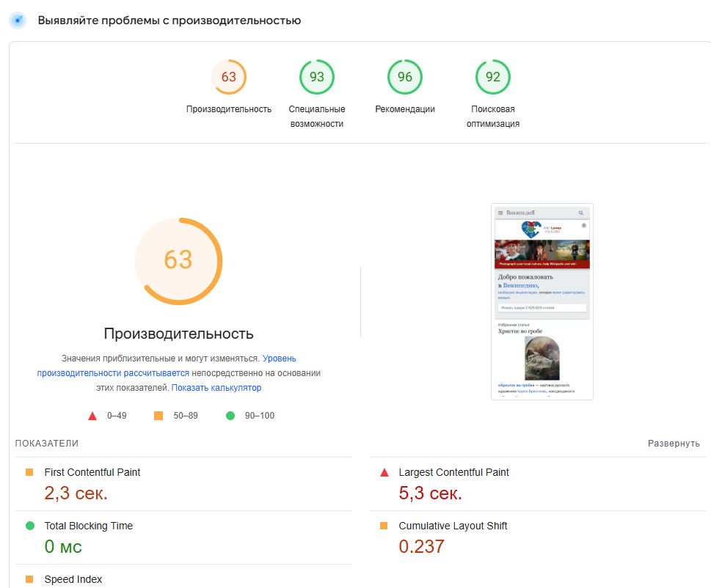711x588 pixels.
Task: Click the orange square in the 50–89 legend
Action: click(157, 415)
